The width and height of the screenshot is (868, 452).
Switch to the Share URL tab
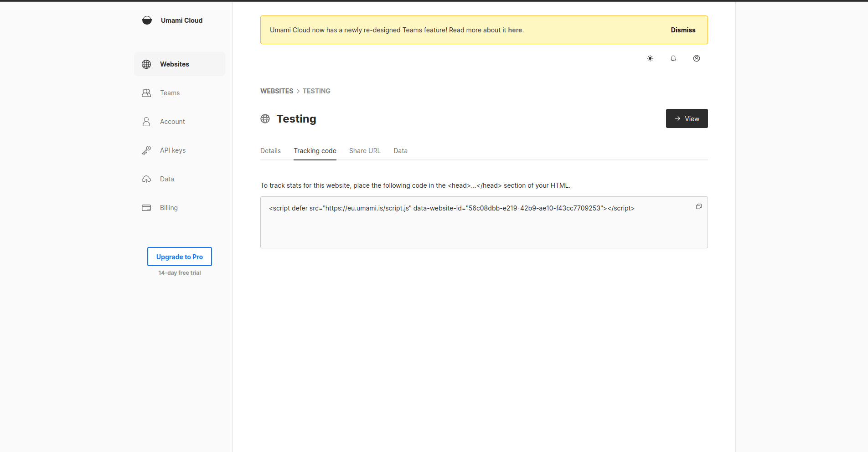tap(365, 151)
